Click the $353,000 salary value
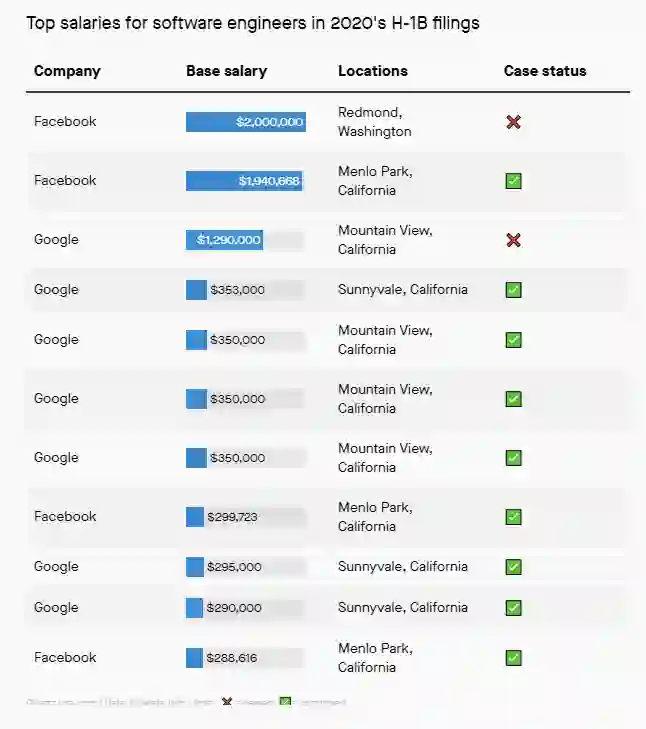This screenshot has height=729, width=646. 237,290
